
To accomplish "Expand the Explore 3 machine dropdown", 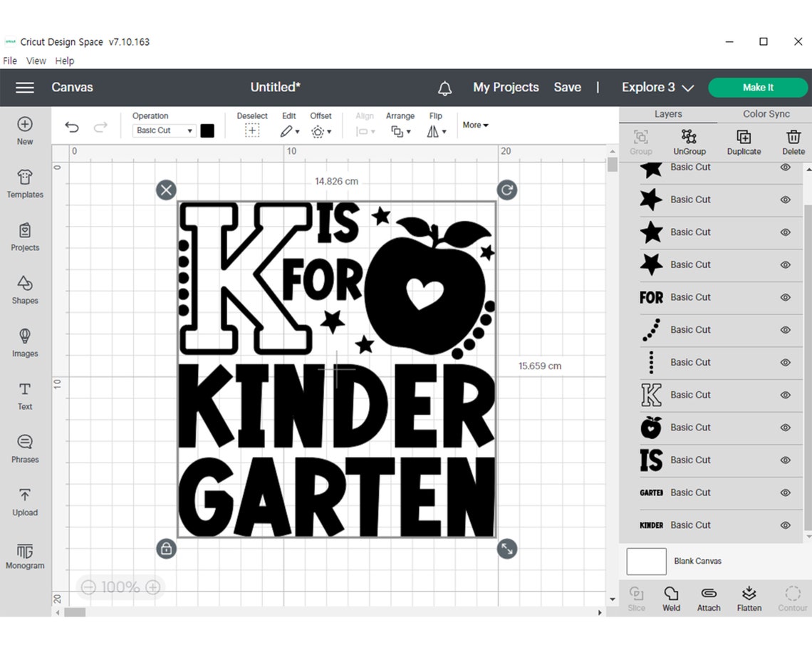I will click(x=656, y=87).
